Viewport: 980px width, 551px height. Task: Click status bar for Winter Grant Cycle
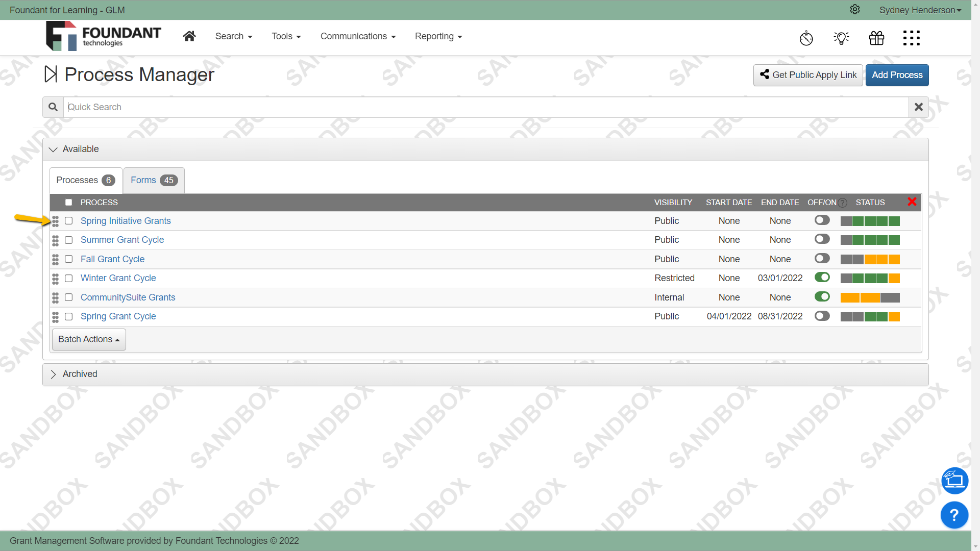pyautogui.click(x=870, y=278)
